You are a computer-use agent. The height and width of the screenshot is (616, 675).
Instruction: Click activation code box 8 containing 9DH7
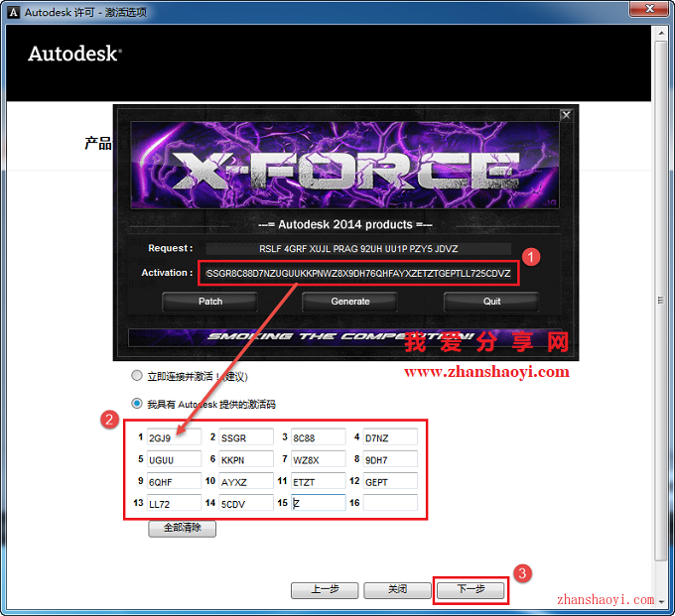click(x=390, y=459)
